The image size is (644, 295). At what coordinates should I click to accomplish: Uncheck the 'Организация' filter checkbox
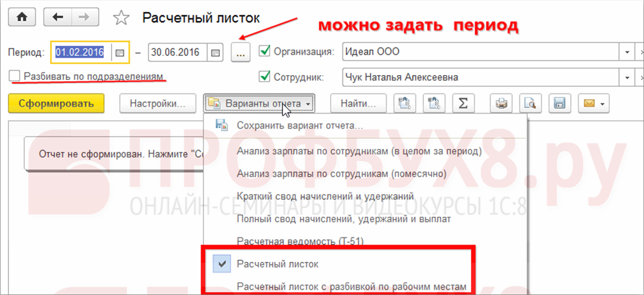coord(265,52)
